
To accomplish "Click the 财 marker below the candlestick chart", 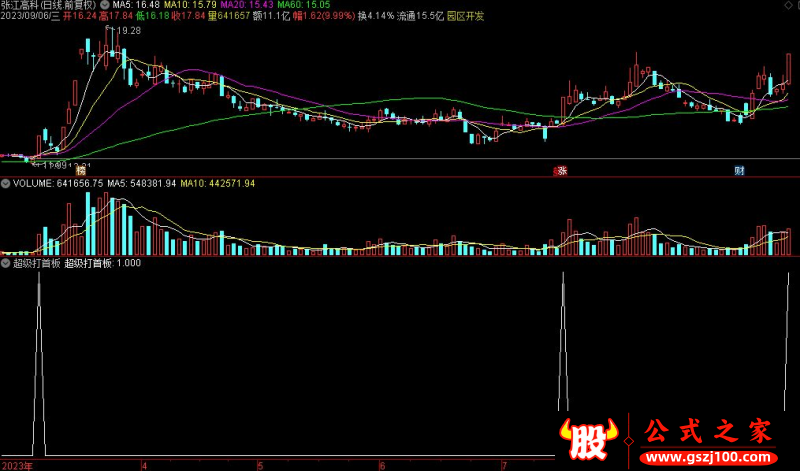I will (739, 171).
